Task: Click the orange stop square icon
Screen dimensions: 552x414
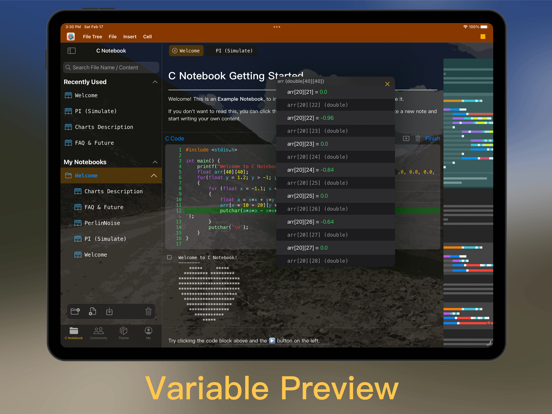Action: [x=483, y=36]
